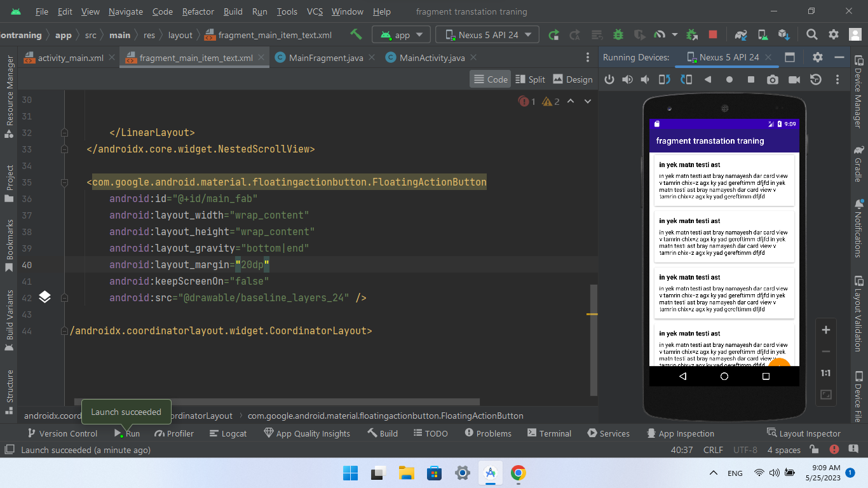Stop the running app with the red square
Screen dimensions: 868x488
[x=713, y=35]
